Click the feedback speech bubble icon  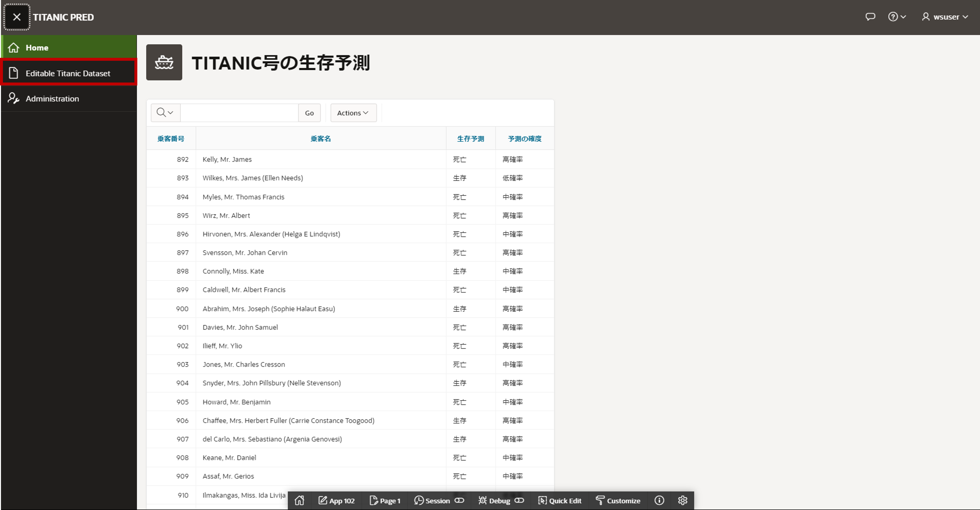tap(870, 17)
